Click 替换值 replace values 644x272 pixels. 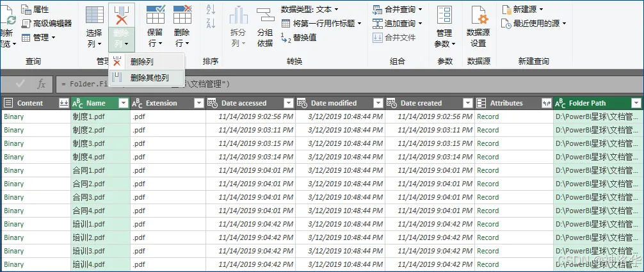[298, 37]
